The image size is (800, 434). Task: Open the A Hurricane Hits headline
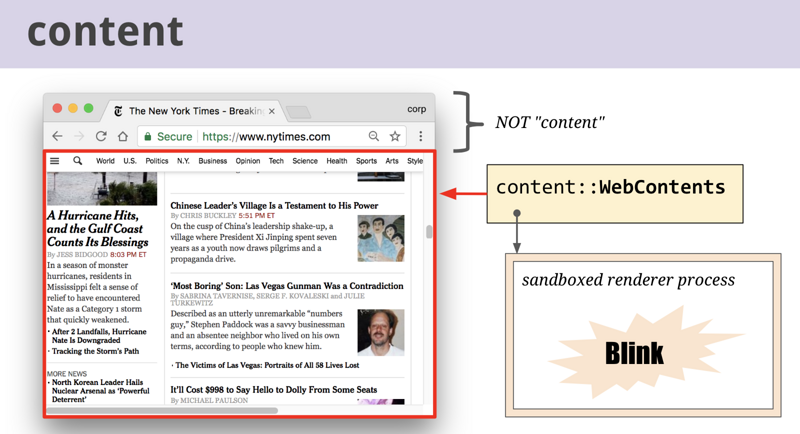click(x=97, y=229)
